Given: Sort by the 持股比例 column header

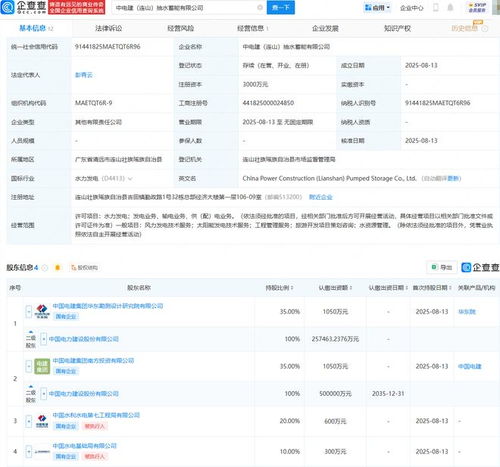Looking at the screenshot, I should [x=279, y=288].
